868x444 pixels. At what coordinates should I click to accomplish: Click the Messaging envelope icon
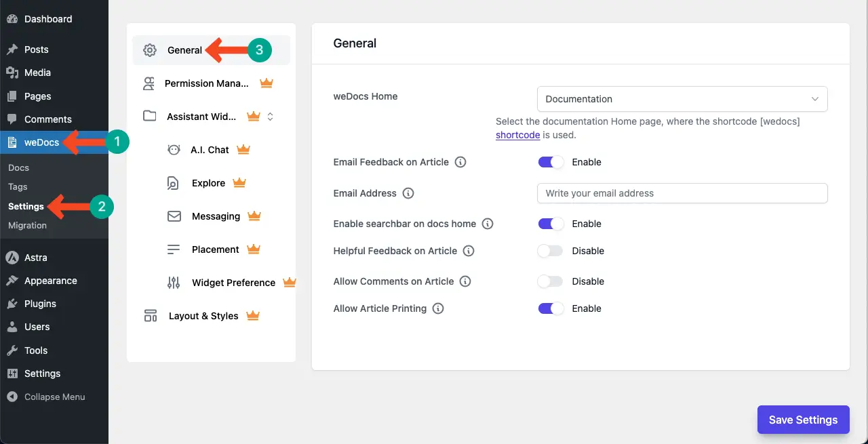click(x=174, y=216)
